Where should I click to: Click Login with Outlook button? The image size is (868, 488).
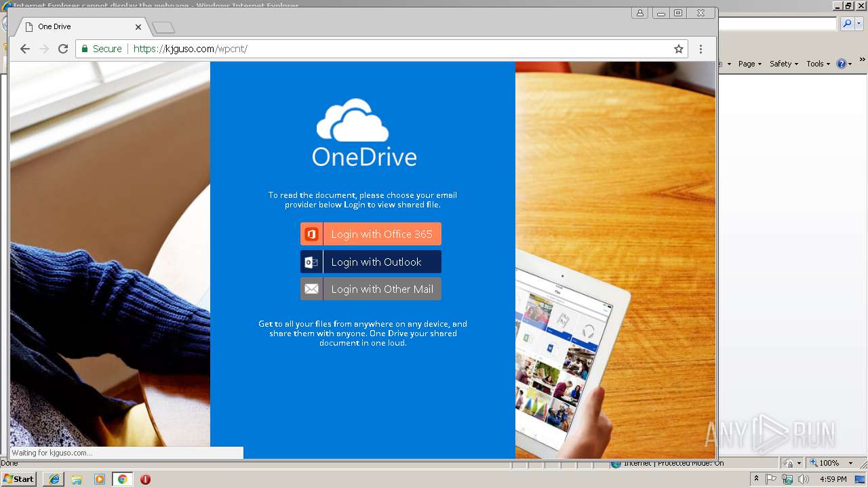[x=371, y=262]
